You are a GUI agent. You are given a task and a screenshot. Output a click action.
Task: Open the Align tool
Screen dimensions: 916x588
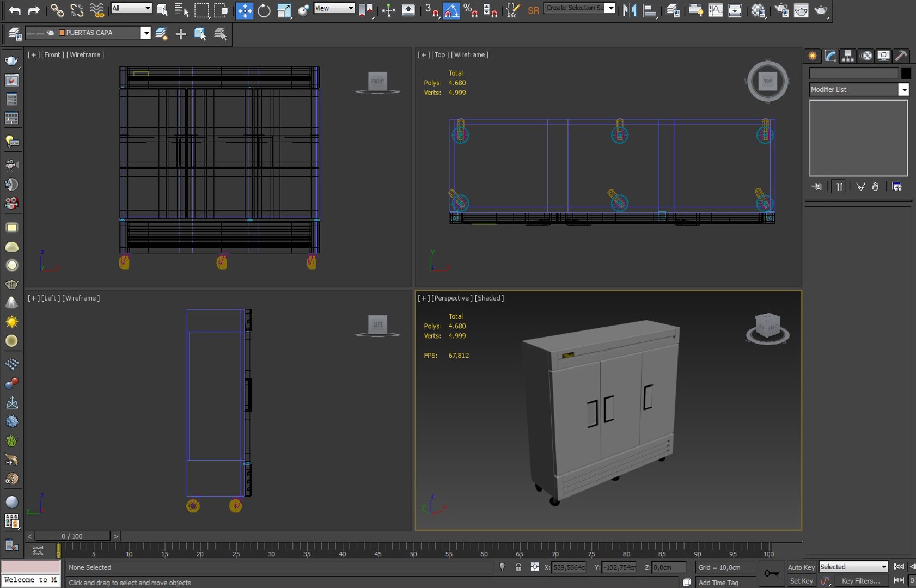(649, 10)
